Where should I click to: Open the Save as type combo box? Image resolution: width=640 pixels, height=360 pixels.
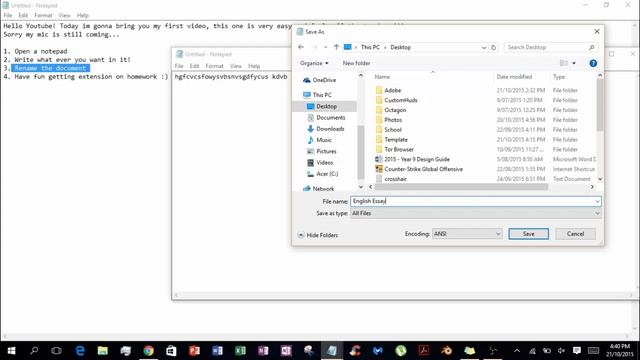click(x=476, y=213)
